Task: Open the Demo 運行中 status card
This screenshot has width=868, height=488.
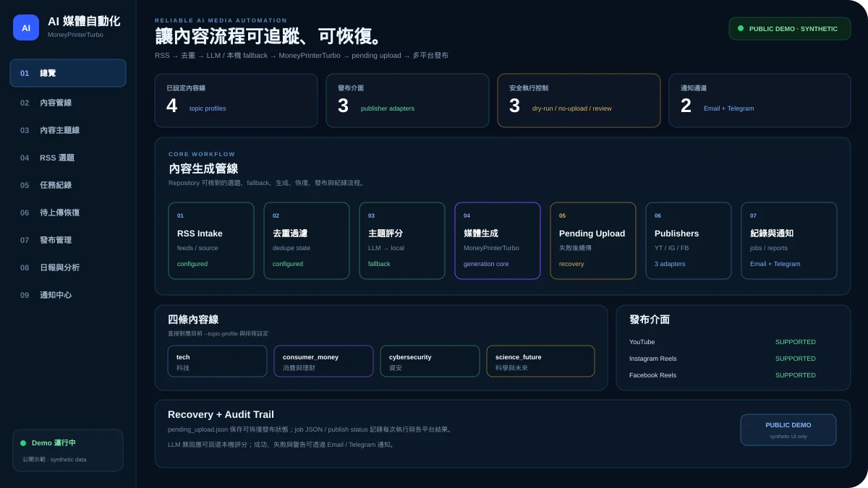Action: [x=68, y=450]
